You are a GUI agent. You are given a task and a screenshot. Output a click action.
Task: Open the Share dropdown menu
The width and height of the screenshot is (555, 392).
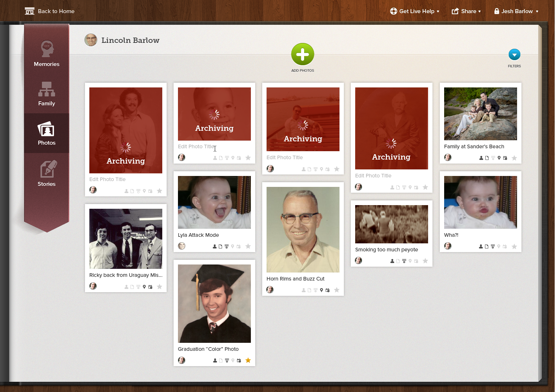click(x=466, y=11)
